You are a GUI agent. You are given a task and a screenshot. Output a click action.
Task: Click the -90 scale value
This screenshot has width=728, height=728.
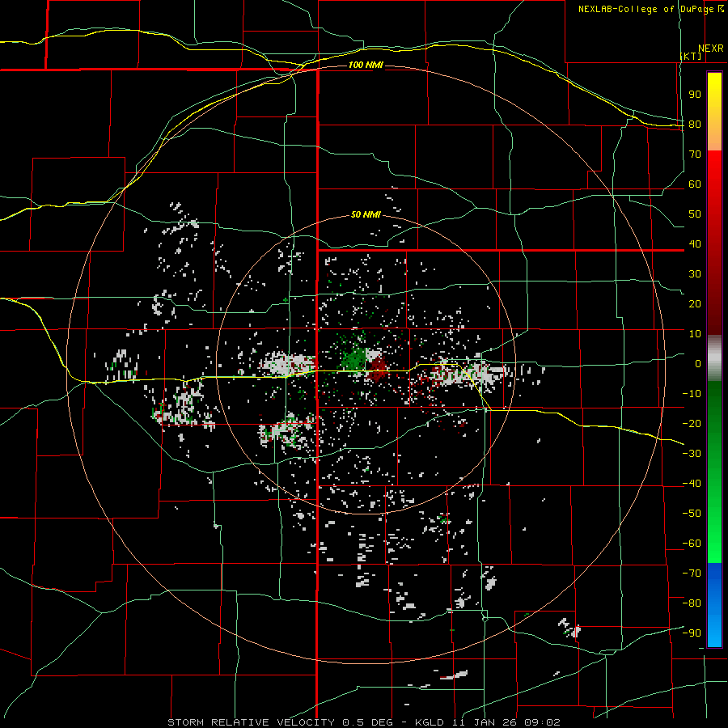pyautogui.click(x=692, y=633)
